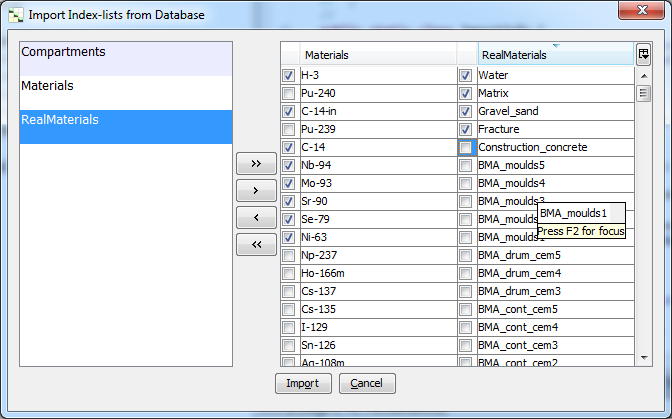Check the Cs-137 checkbox

click(288, 292)
